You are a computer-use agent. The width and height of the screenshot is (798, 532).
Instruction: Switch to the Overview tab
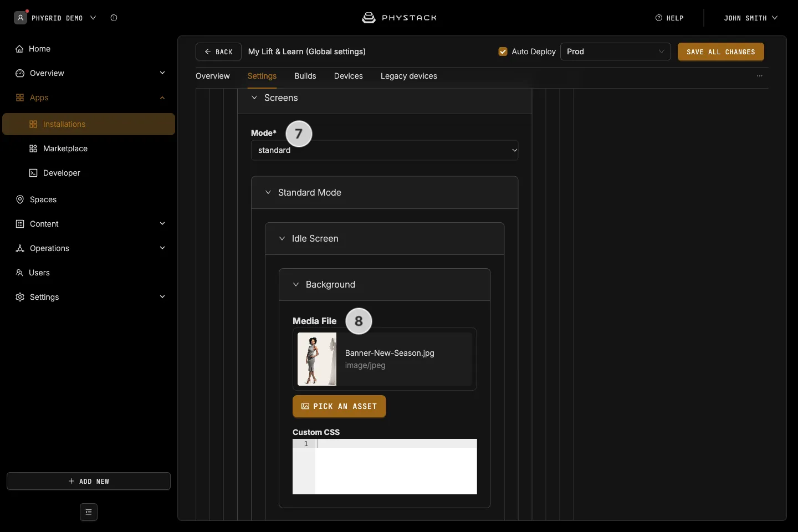(x=213, y=76)
